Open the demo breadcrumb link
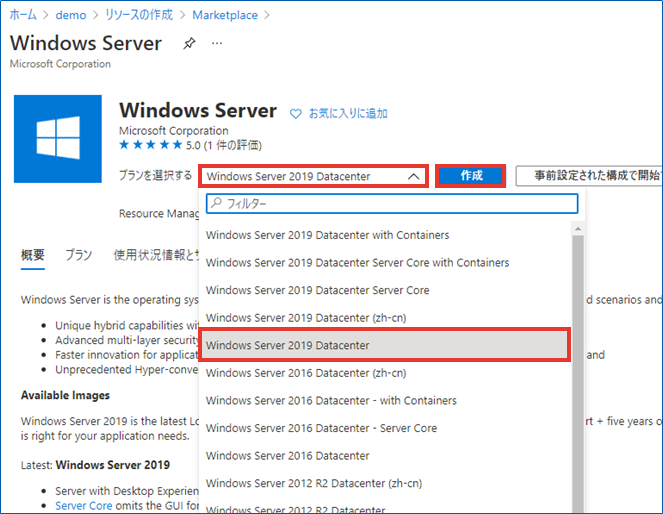This screenshot has width=663, height=514. click(71, 15)
